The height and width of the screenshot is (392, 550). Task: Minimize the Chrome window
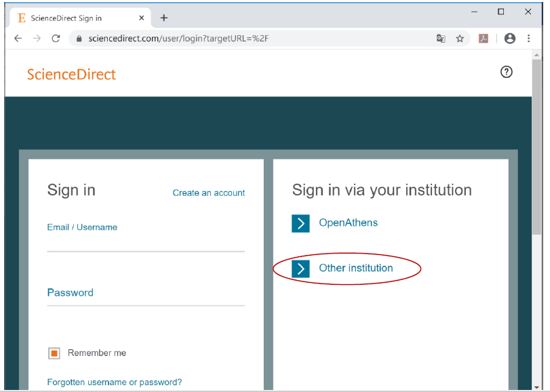pos(474,12)
